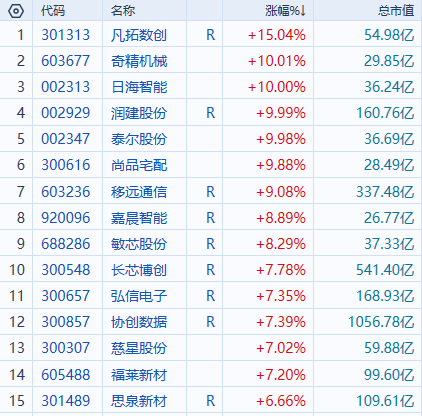Click market cap 168.93亿

pyautogui.click(x=385, y=296)
